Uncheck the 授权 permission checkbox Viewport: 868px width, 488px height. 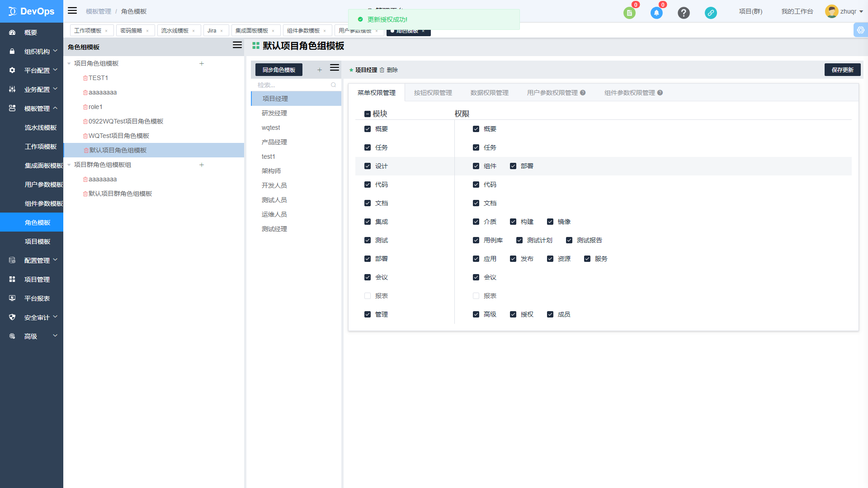coord(513,314)
